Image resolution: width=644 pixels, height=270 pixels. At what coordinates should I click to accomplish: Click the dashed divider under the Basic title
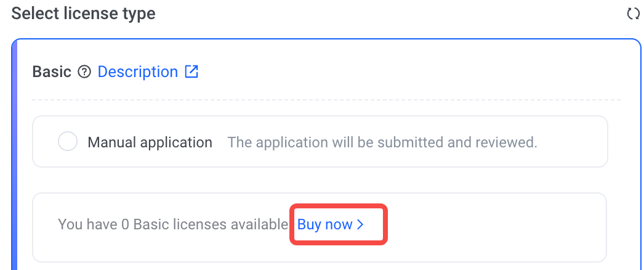pyautogui.click(x=326, y=100)
